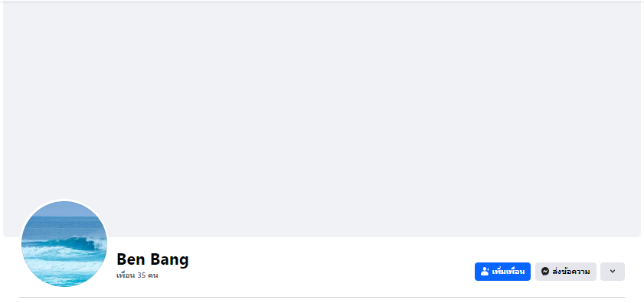Click the blue เพิ่มเพื่อน button
Image resolution: width=644 pixels, height=303 pixels.
tap(502, 272)
